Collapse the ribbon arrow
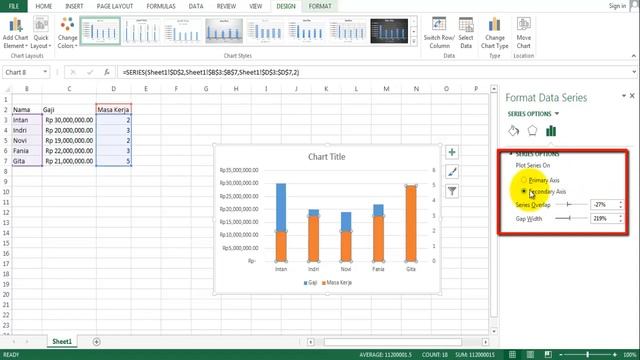Viewport: 640px width, 360px height. [633, 56]
